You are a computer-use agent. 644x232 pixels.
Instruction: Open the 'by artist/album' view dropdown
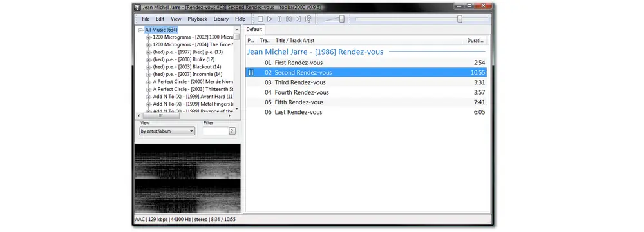coord(167,131)
